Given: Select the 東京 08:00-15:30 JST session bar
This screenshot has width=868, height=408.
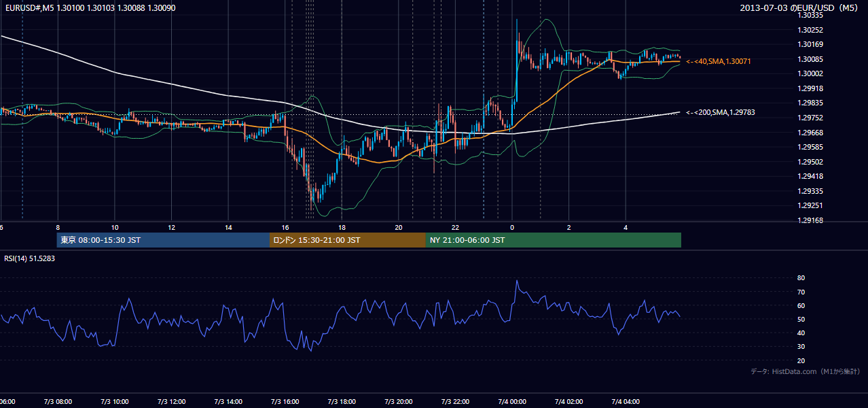Looking at the screenshot, I should 163,240.
